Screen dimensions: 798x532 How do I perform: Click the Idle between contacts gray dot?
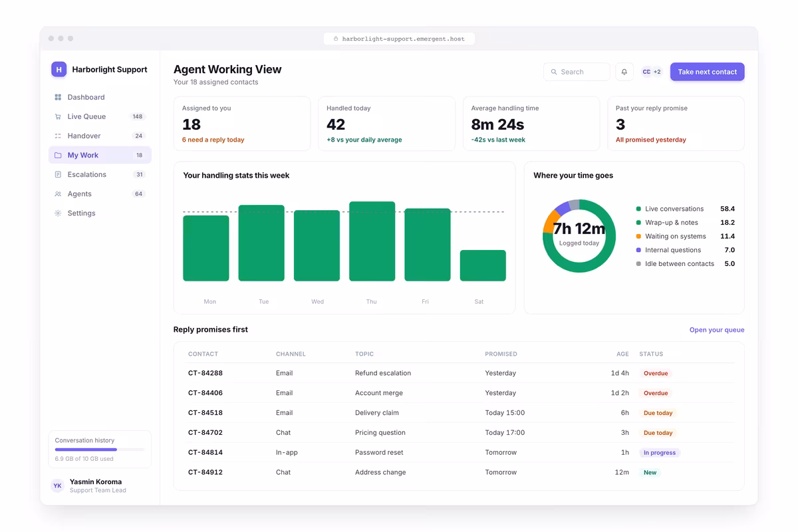(638, 264)
